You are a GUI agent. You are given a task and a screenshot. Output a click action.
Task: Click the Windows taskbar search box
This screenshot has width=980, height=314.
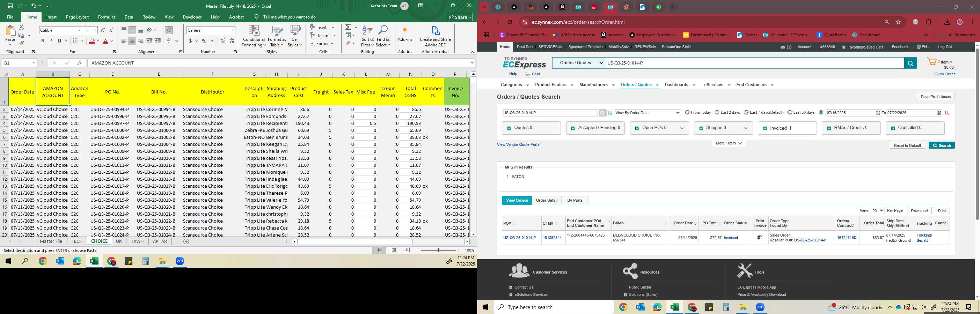coord(554,307)
